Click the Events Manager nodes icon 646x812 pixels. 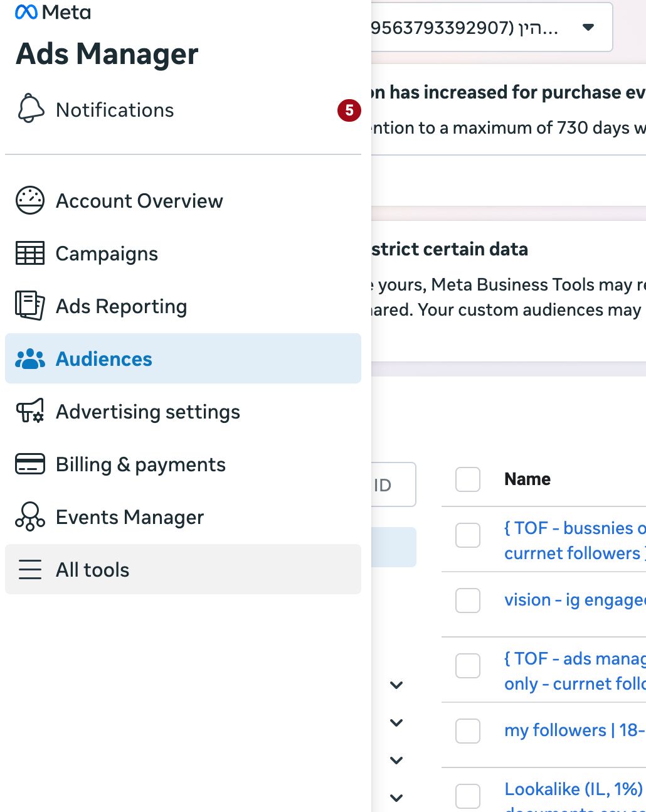click(x=30, y=516)
